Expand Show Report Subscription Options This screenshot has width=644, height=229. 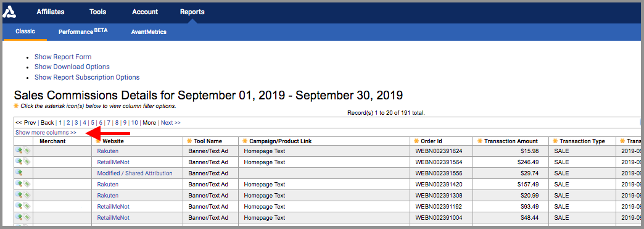(87, 77)
